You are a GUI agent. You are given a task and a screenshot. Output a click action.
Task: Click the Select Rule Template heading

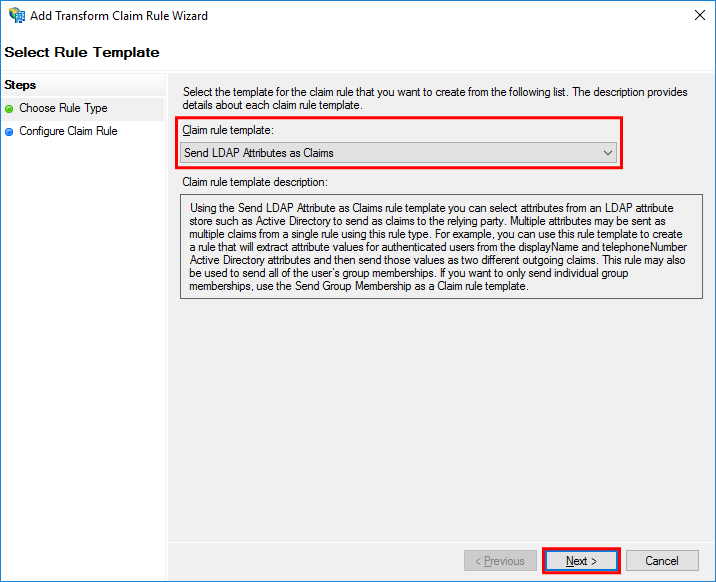pyautogui.click(x=82, y=52)
